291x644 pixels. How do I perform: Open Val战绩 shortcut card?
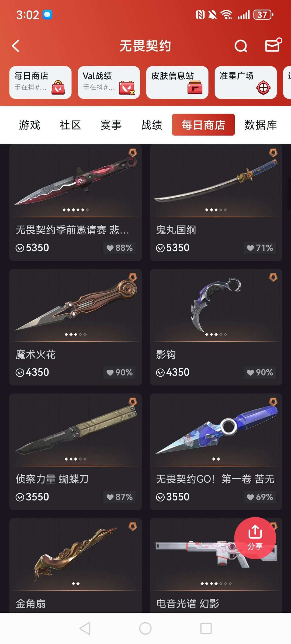(109, 83)
